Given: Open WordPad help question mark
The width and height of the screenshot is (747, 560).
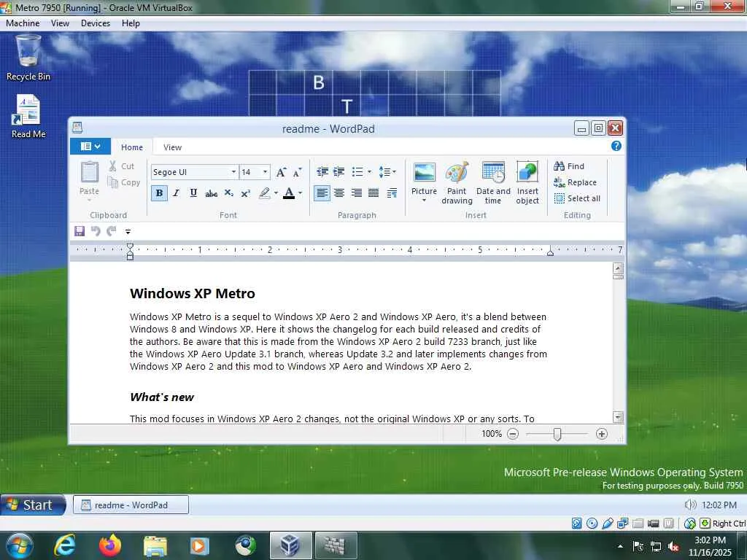Looking at the screenshot, I should tap(616, 146).
